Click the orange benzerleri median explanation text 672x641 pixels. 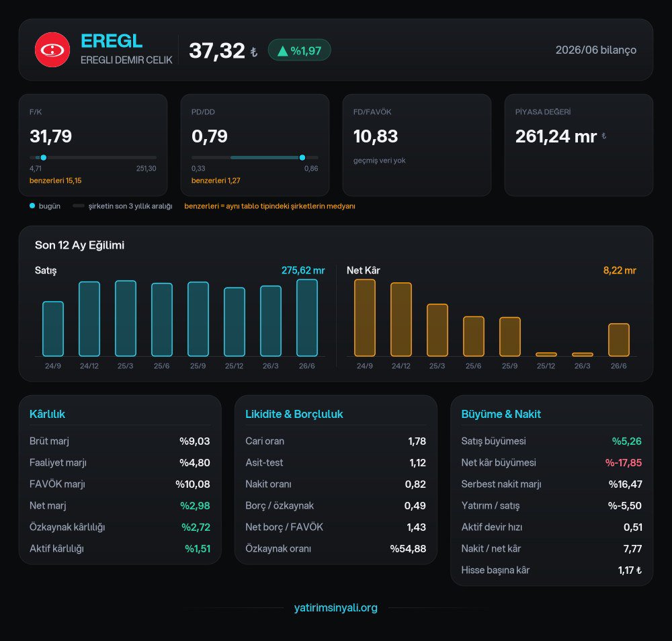(x=269, y=206)
